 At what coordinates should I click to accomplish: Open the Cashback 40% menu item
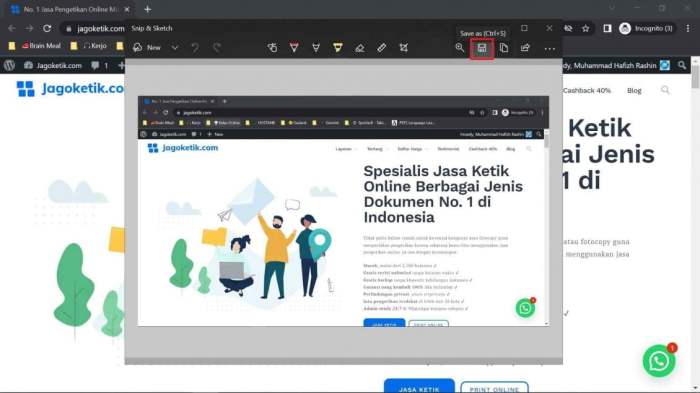(x=586, y=90)
